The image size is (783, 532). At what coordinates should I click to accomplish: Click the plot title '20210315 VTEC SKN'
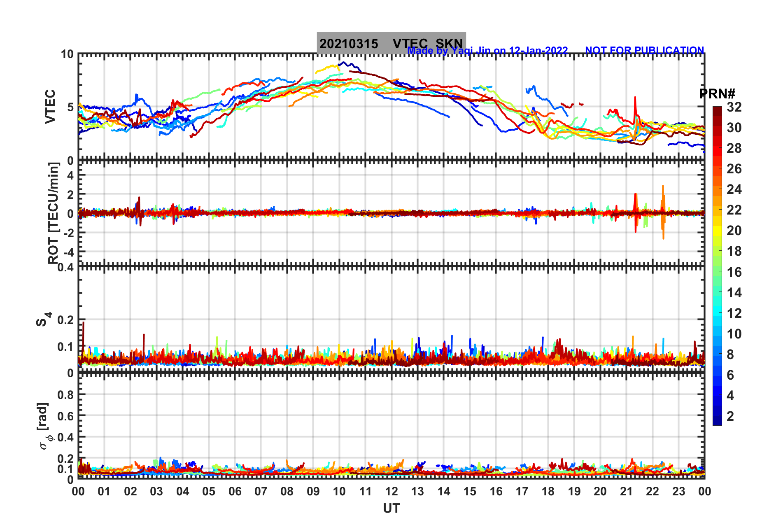coord(391,43)
